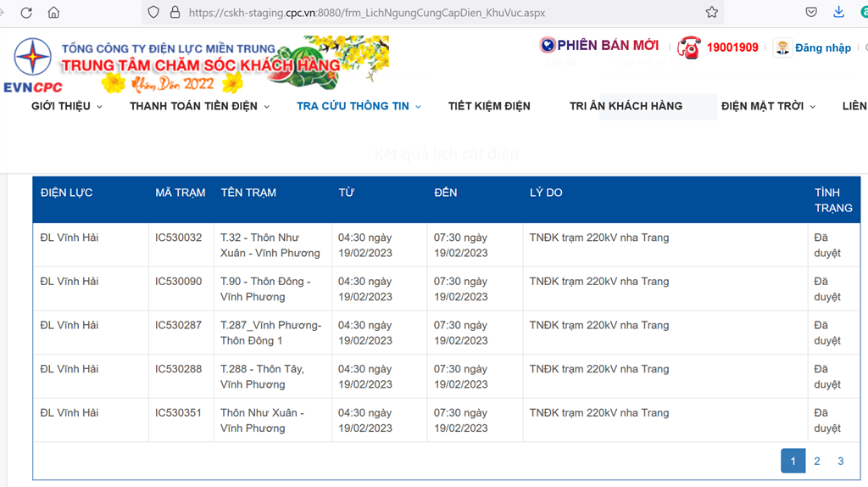Open browser downloads arrow icon
This screenshot has width=868, height=487.
coord(838,13)
